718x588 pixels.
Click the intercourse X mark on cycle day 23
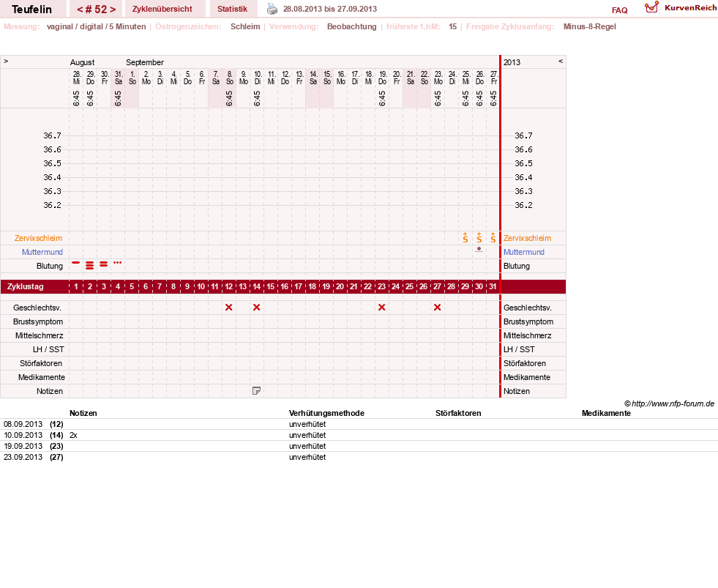coord(382,308)
